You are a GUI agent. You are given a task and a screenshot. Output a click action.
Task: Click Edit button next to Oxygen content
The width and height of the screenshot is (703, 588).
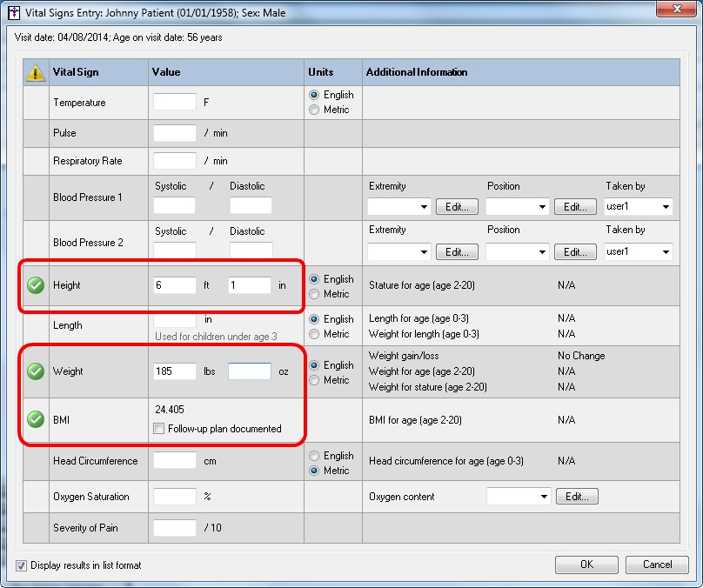578,497
